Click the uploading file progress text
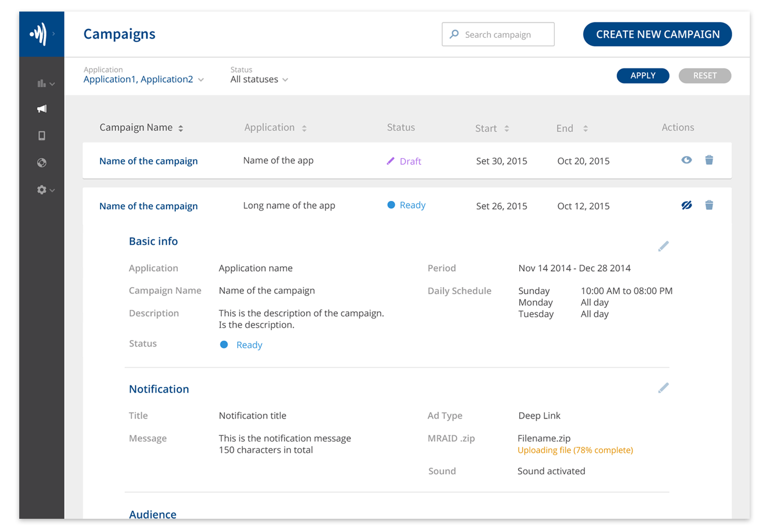This screenshot has width=769, height=532. click(x=575, y=450)
